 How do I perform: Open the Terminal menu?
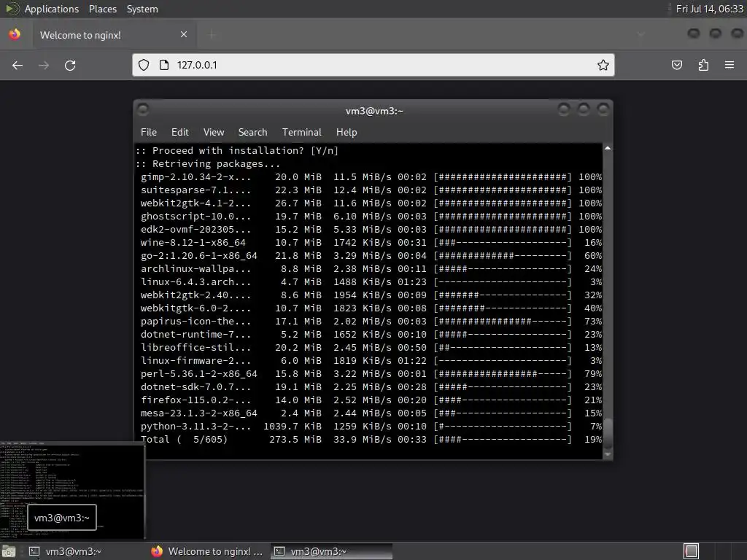[x=301, y=133]
